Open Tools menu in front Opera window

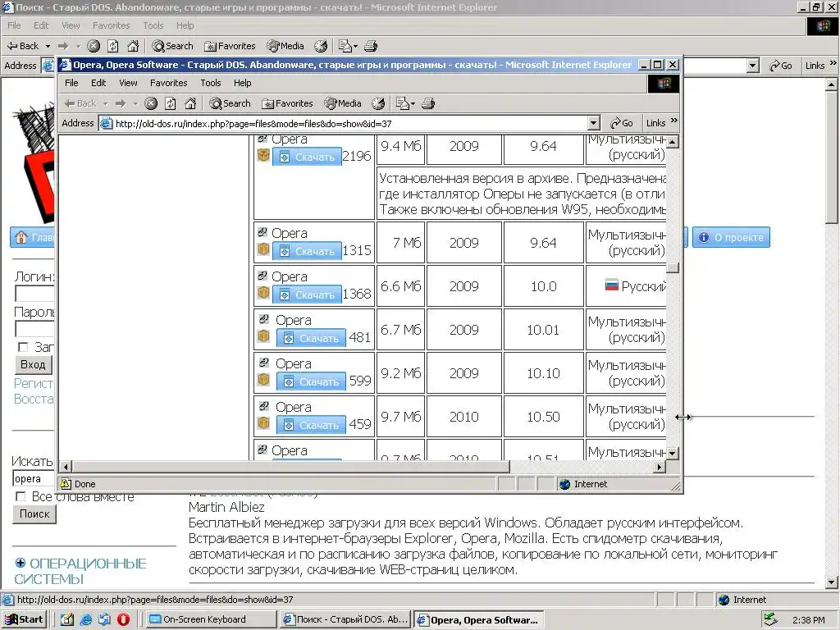tap(211, 83)
